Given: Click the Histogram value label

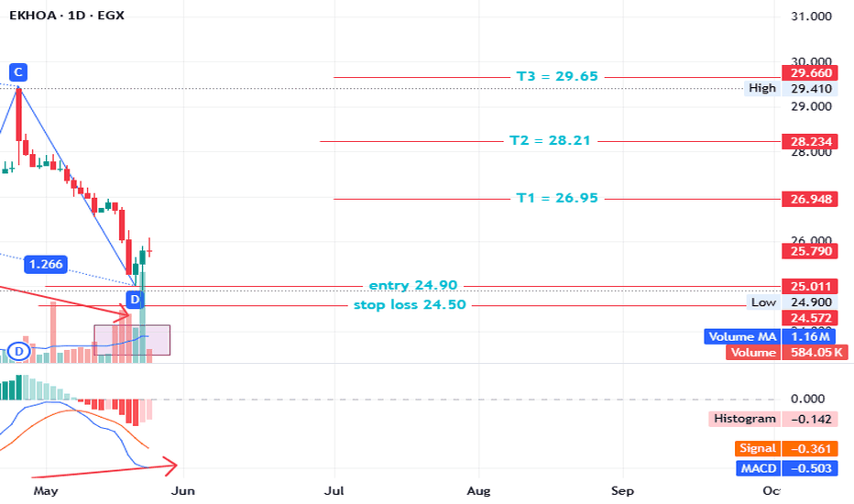Looking at the screenshot, I should 745,419.
